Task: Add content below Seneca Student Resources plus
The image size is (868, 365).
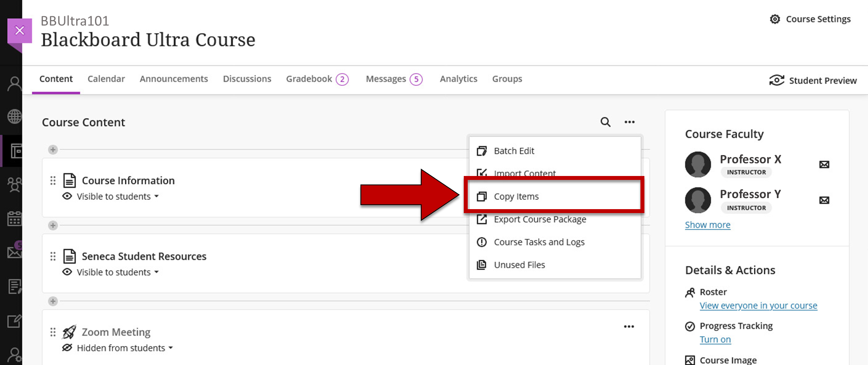Action: click(x=53, y=301)
